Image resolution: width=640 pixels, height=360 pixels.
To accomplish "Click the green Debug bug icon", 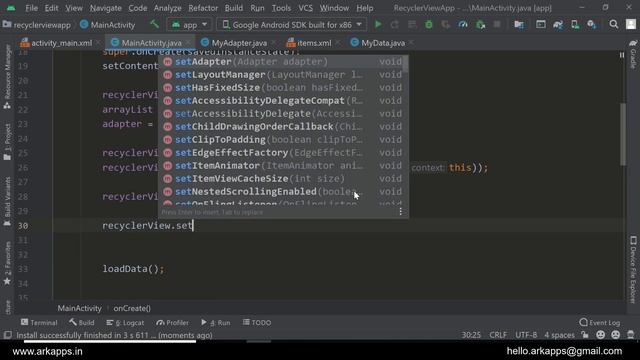I will tap(429, 25).
